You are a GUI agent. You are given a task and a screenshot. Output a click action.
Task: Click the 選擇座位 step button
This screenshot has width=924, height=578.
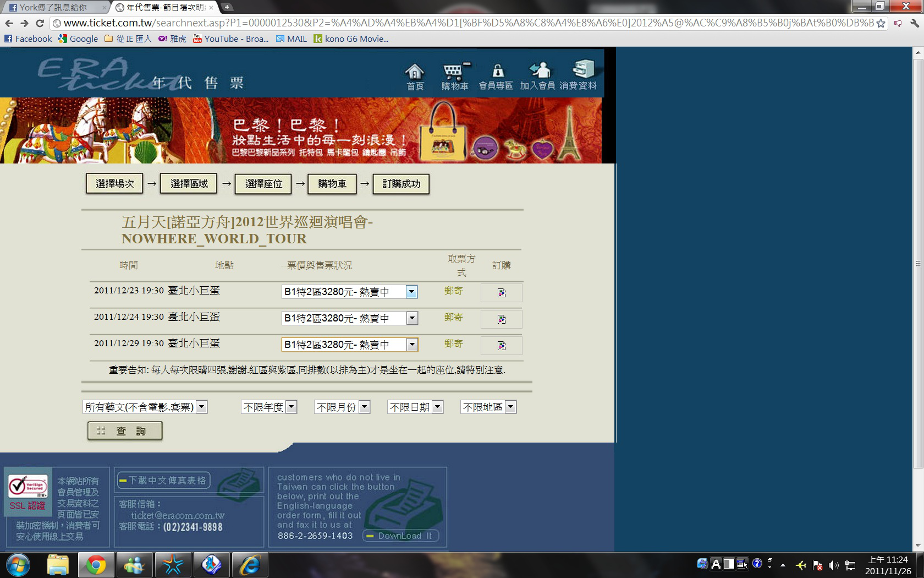click(263, 184)
